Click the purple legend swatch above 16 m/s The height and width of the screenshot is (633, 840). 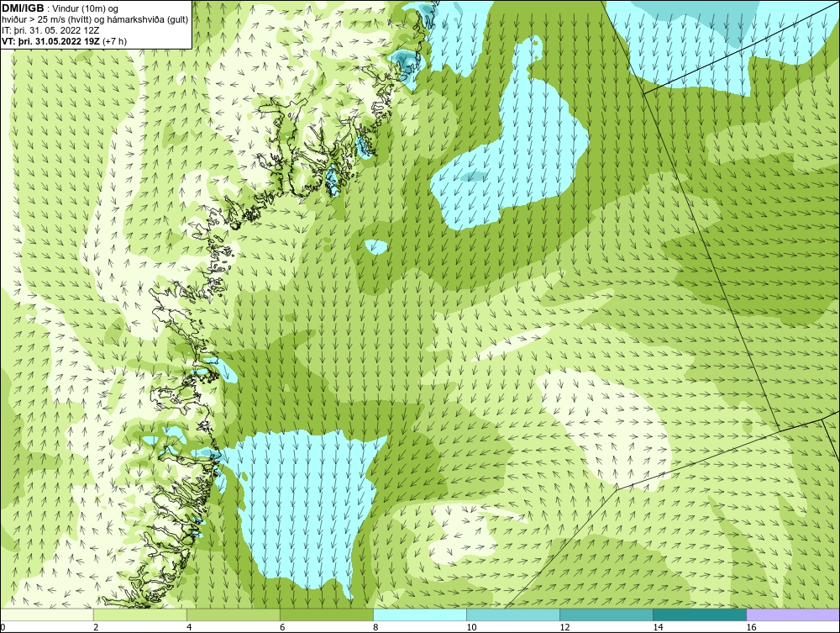click(x=794, y=615)
